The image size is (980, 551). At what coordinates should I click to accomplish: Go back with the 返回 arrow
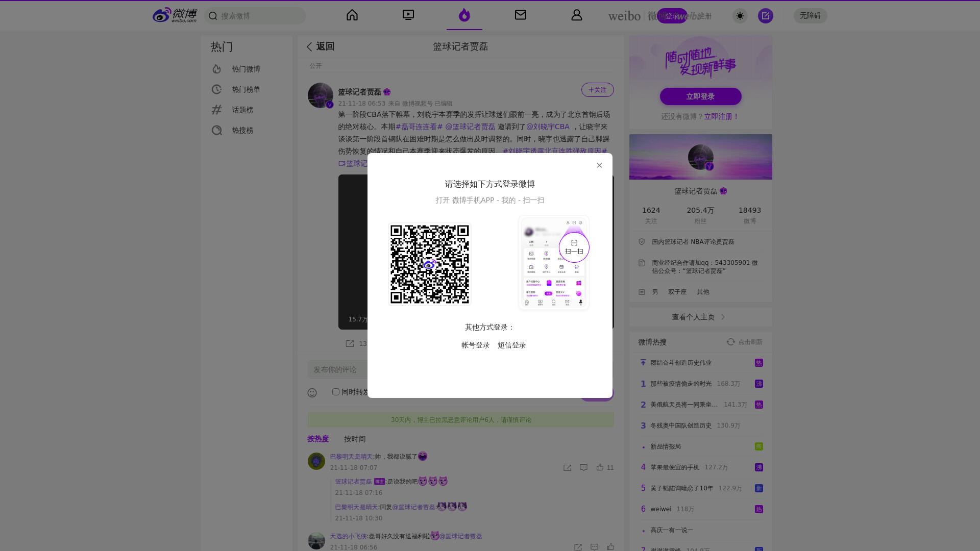point(320,46)
